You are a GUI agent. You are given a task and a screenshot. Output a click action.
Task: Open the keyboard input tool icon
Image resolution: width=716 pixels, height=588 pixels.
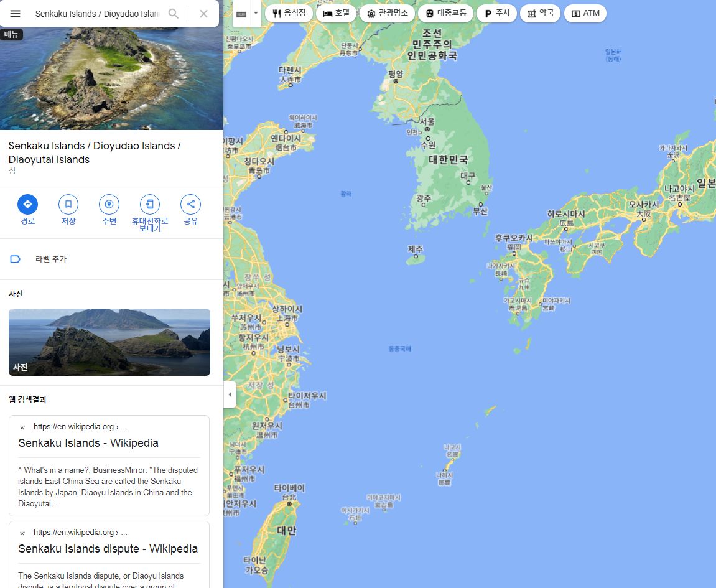point(241,14)
